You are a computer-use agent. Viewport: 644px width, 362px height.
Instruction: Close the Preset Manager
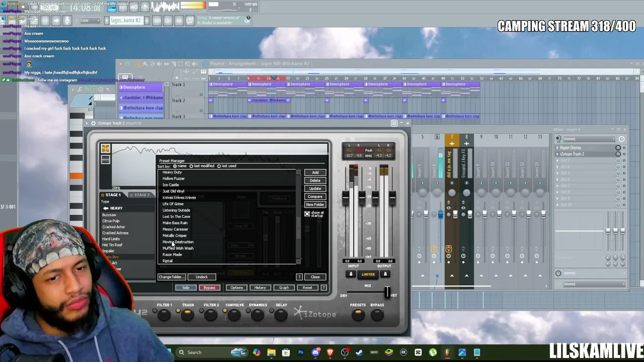click(x=315, y=277)
